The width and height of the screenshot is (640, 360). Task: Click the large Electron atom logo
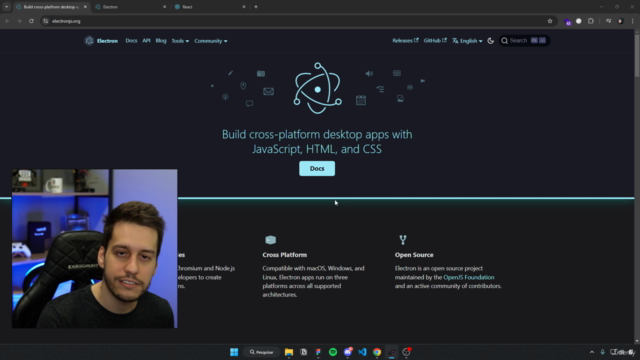[x=318, y=88]
